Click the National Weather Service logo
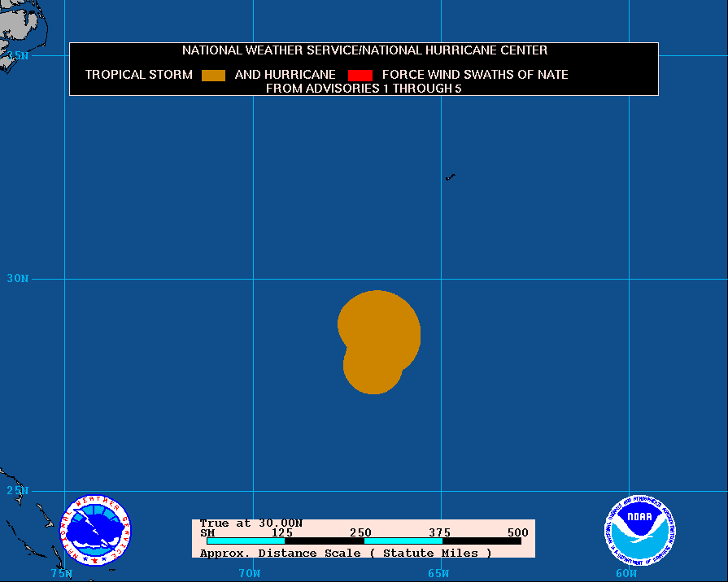Screen dimensions: 728x582 coord(96,530)
